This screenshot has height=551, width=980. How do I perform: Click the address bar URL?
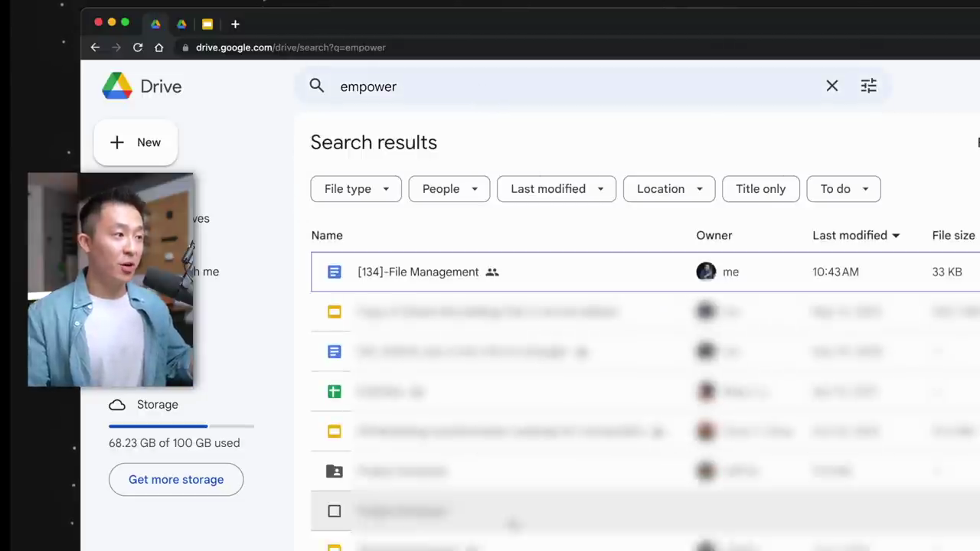point(291,47)
